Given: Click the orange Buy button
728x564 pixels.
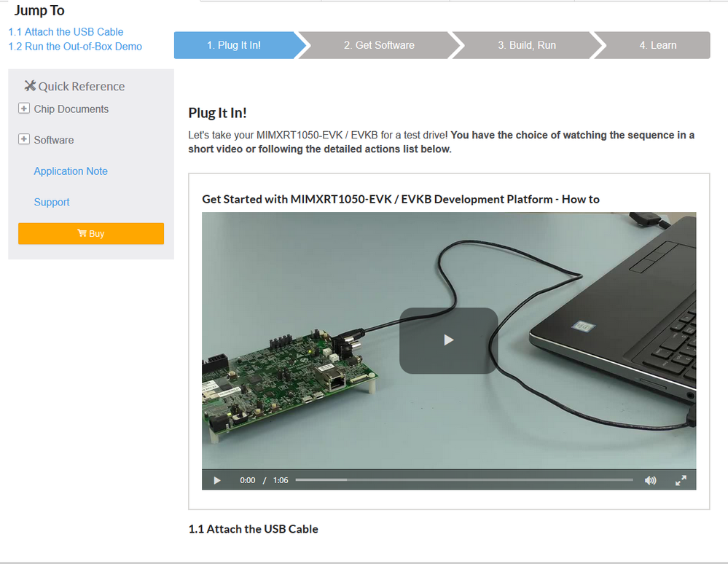Looking at the screenshot, I should [x=91, y=233].
